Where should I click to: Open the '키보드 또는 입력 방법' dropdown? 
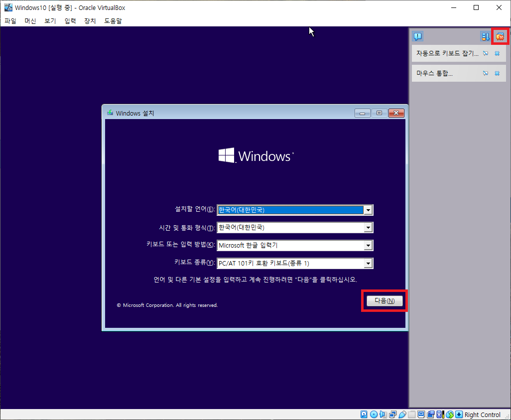[368, 245]
